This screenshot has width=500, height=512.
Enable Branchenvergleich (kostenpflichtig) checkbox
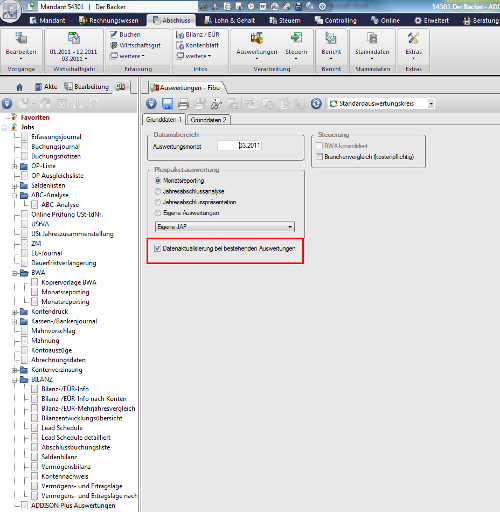(x=320, y=156)
